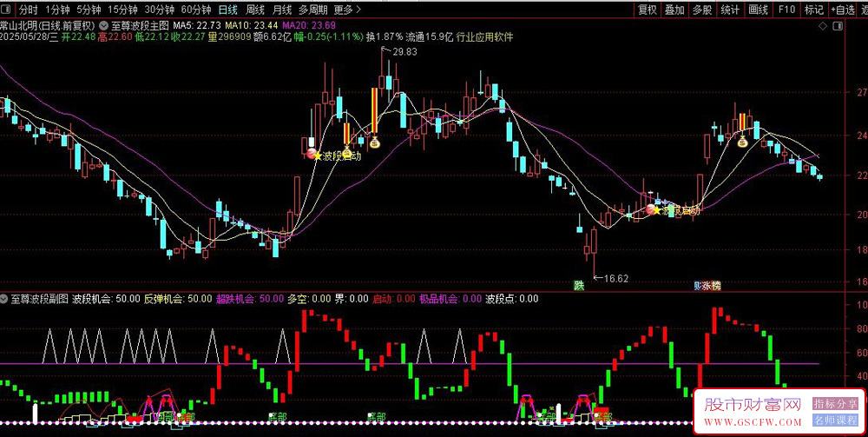Image resolution: width=868 pixels, height=437 pixels.
Task: Click the star marker of first 波段启动 signal
Action: (x=318, y=156)
